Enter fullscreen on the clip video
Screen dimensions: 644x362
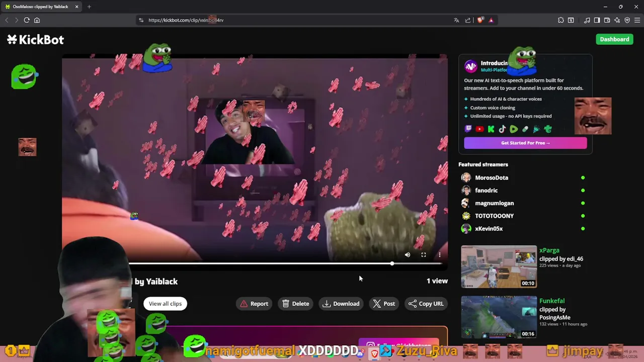click(x=424, y=255)
